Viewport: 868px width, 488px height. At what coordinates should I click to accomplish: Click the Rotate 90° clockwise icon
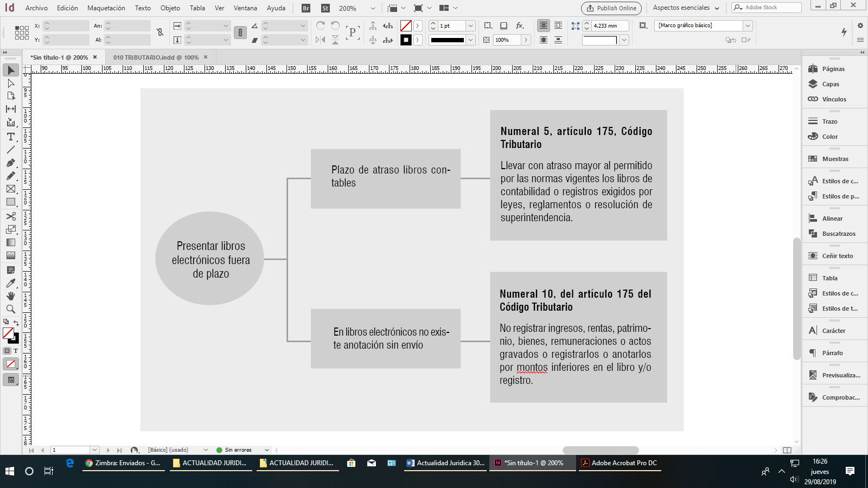click(x=321, y=25)
